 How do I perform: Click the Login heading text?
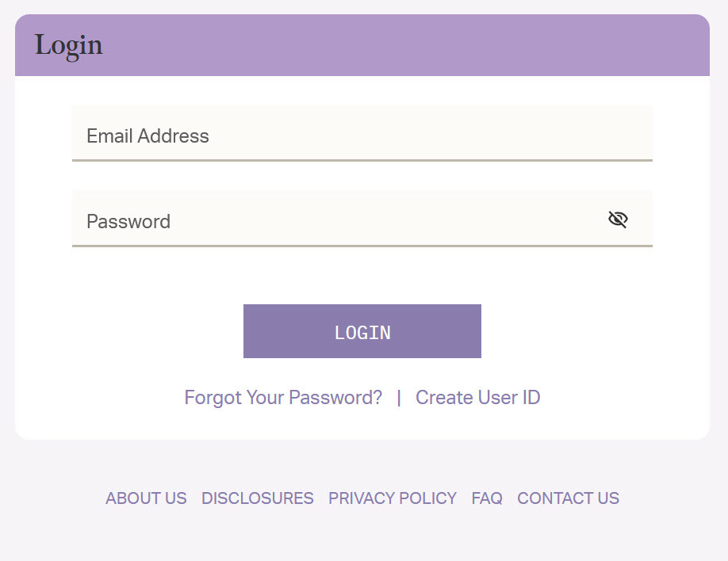coord(69,45)
